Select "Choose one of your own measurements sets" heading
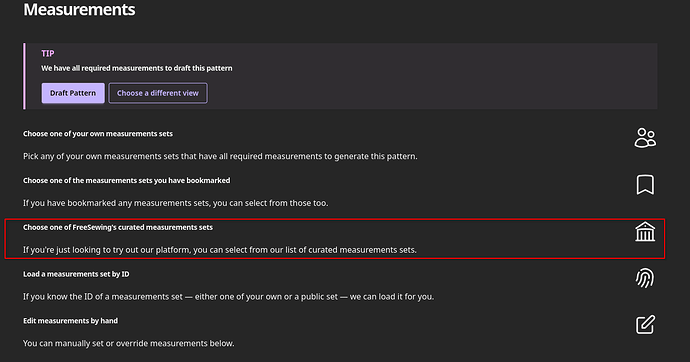This screenshot has width=690, height=362. point(98,134)
